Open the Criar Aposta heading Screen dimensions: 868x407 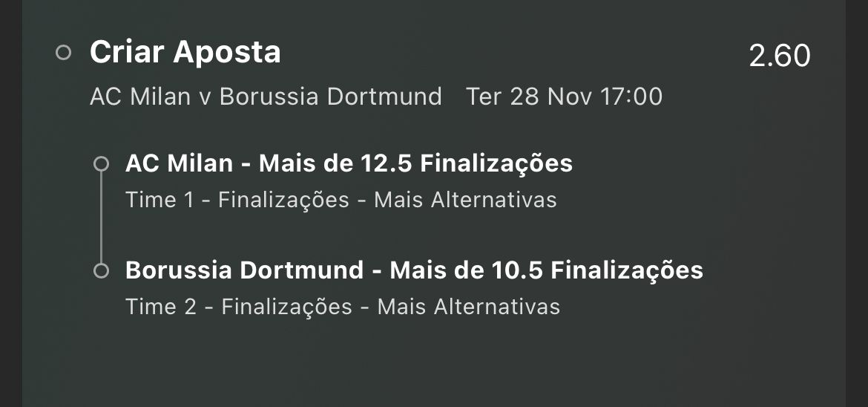click(x=185, y=52)
